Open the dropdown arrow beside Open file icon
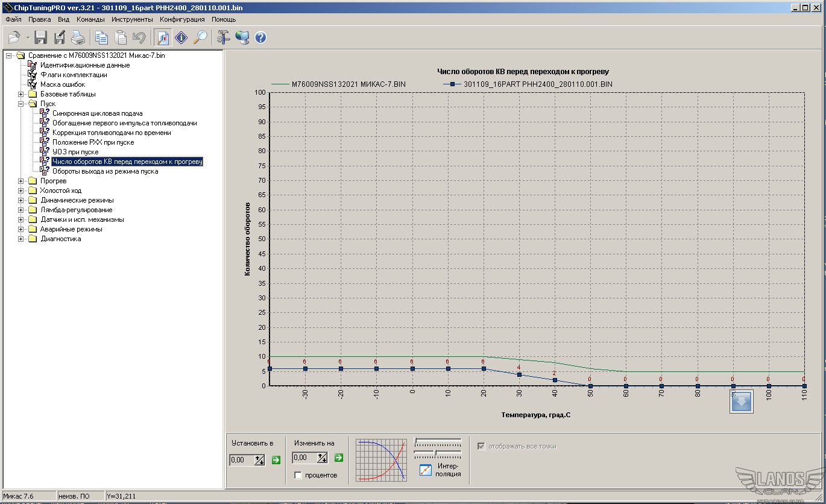Image resolution: width=826 pixels, height=504 pixels. [x=28, y=39]
